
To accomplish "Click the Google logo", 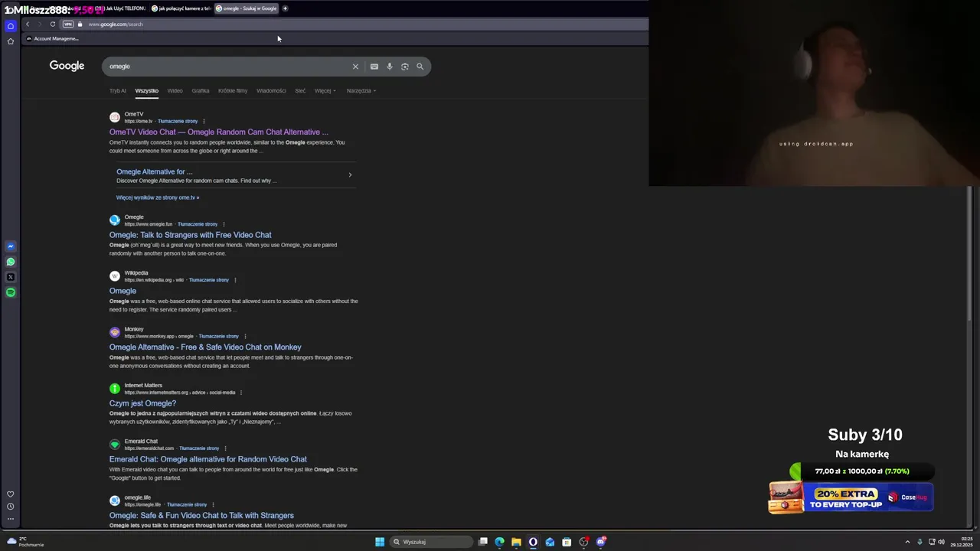I will [67, 66].
